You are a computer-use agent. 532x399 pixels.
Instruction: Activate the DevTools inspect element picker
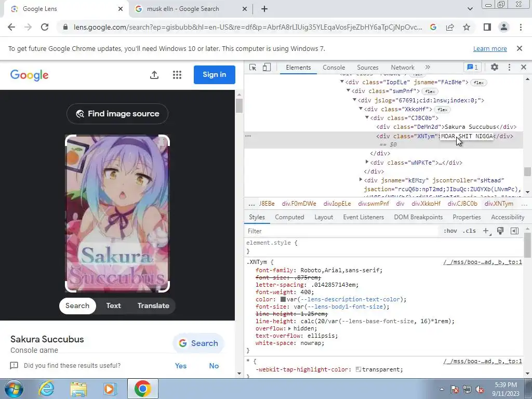(x=253, y=67)
